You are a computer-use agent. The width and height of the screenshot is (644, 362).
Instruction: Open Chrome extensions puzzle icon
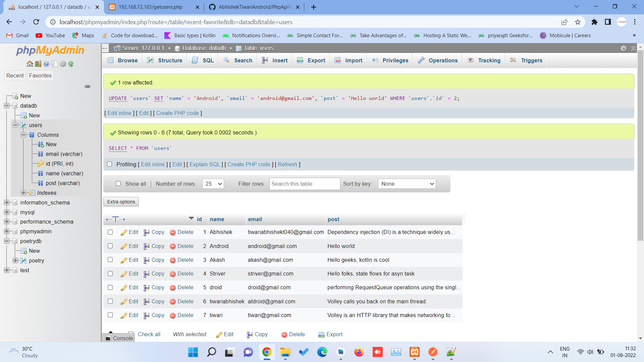594,22
